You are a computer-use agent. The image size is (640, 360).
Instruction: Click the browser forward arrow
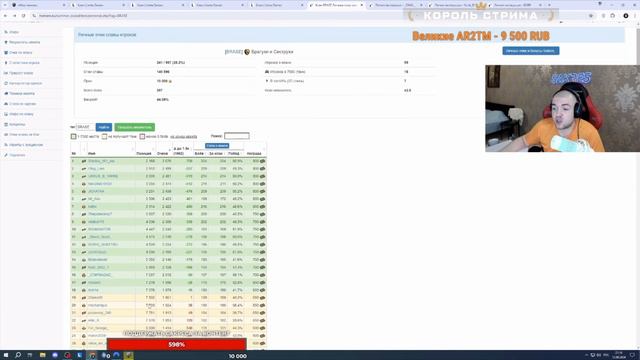click(14, 16)
